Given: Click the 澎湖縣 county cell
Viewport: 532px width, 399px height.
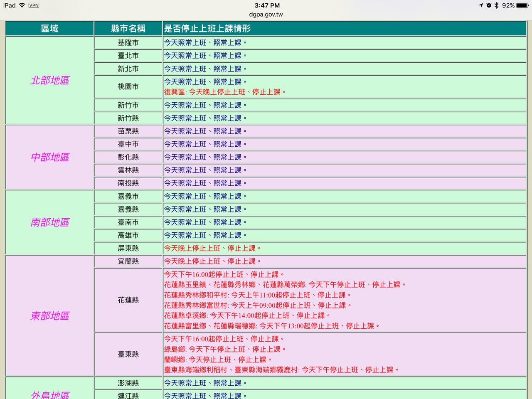Looking at the screenshot, I should (128, 383).
